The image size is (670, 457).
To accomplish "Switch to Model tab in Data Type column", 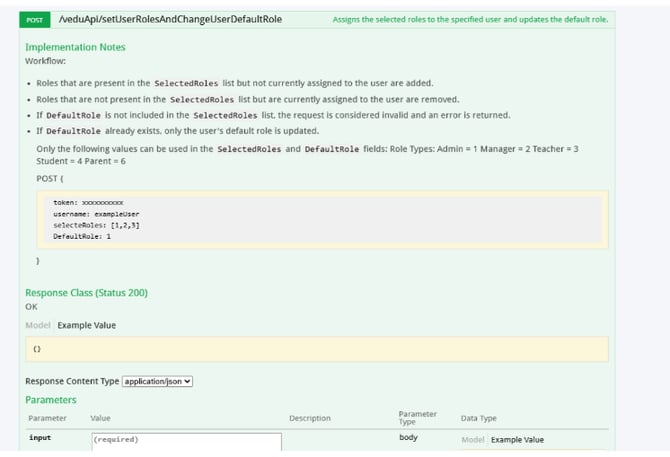I will pyautogui.click(x=473, y=439).
